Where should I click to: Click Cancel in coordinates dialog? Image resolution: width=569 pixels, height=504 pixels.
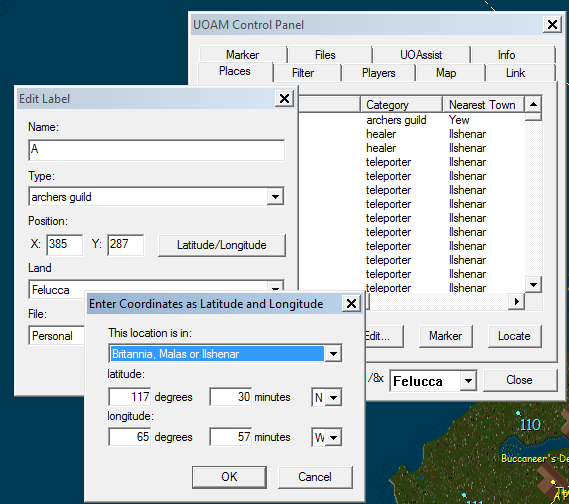[x=315, y=477]
